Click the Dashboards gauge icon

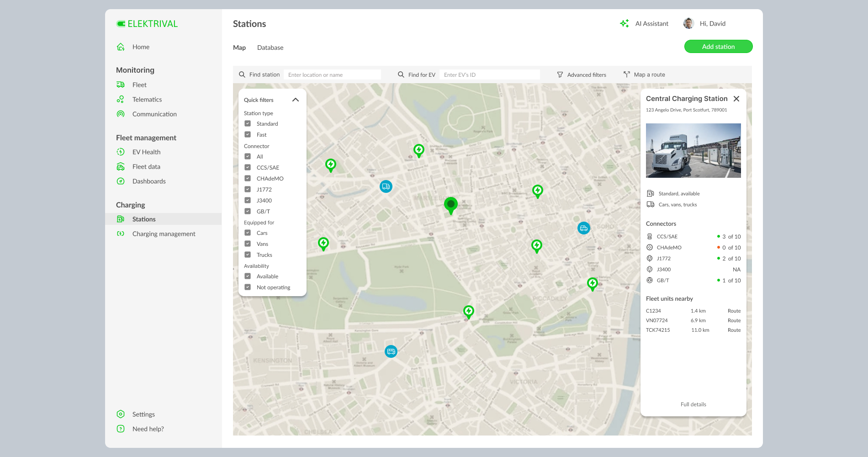click(x=121, y=181)
